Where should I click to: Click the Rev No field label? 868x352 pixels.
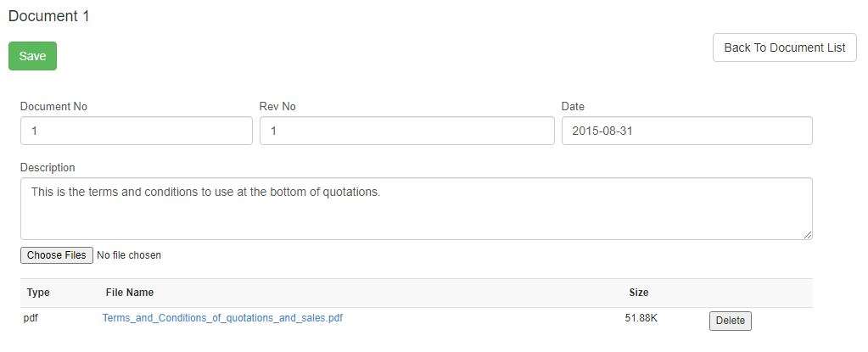click(277, 107)
